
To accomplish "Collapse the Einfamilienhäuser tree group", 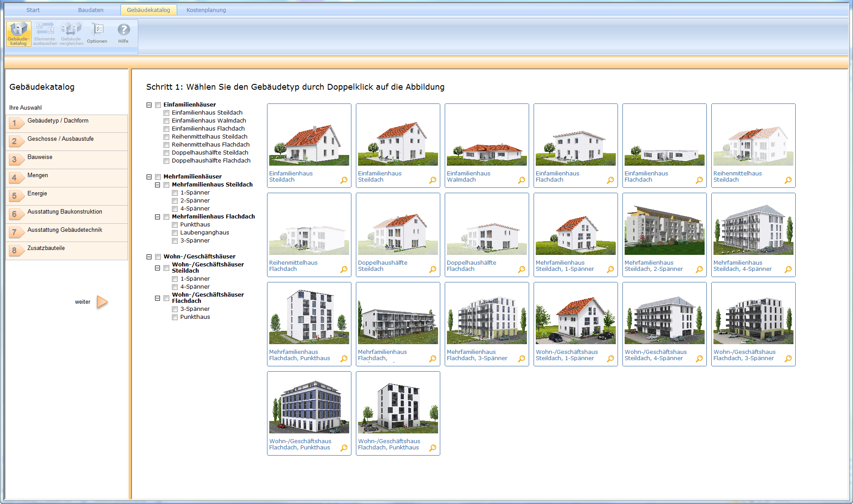I will [x=149, y=105].
